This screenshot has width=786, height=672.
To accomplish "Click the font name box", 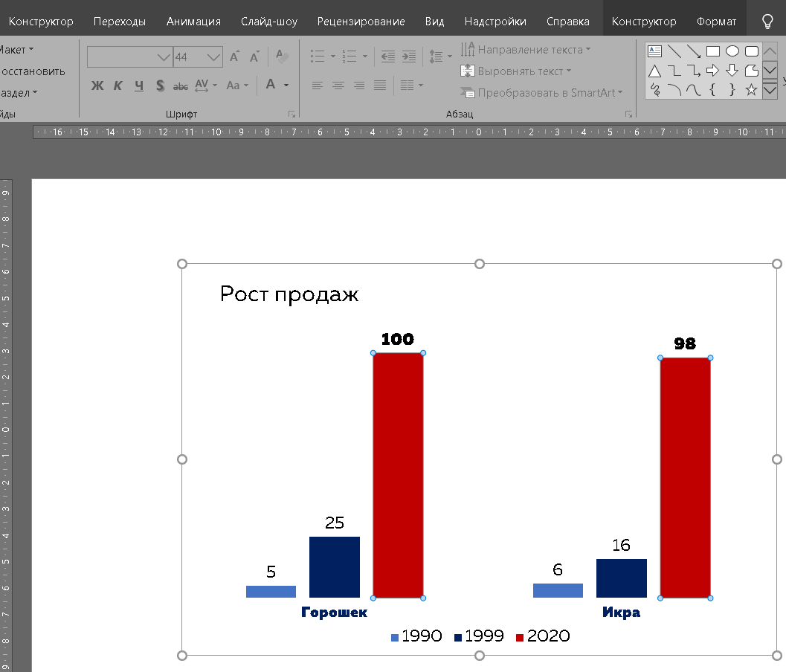I will click(x=130, y=57).
